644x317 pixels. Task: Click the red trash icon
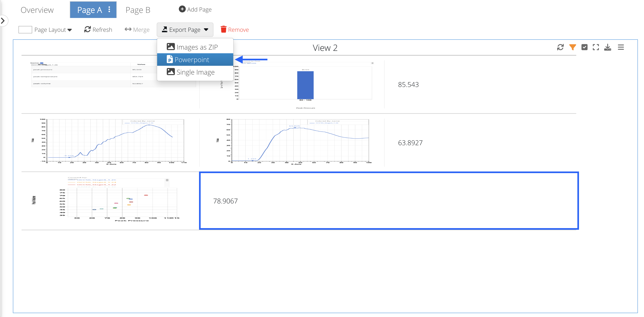coord(223,29)
